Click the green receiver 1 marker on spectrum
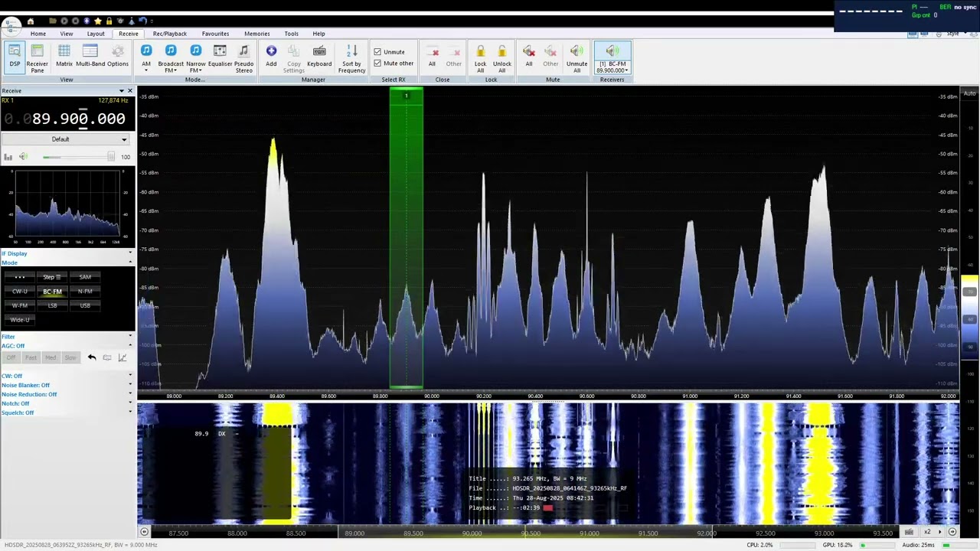The image size is (980, 551). click(407, 96)
